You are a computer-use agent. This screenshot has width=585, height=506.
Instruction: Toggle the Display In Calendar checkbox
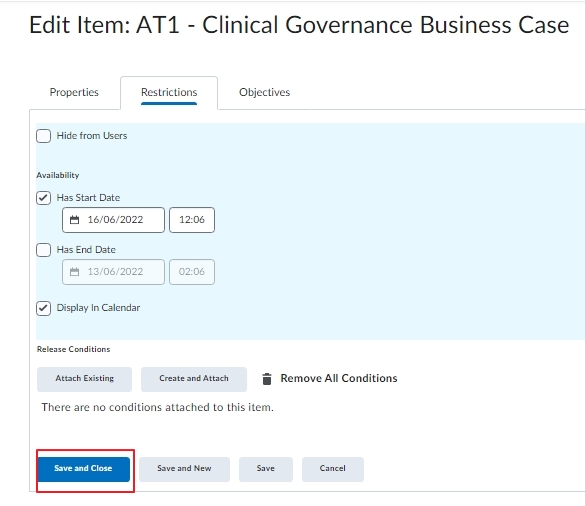coord(44,308)
